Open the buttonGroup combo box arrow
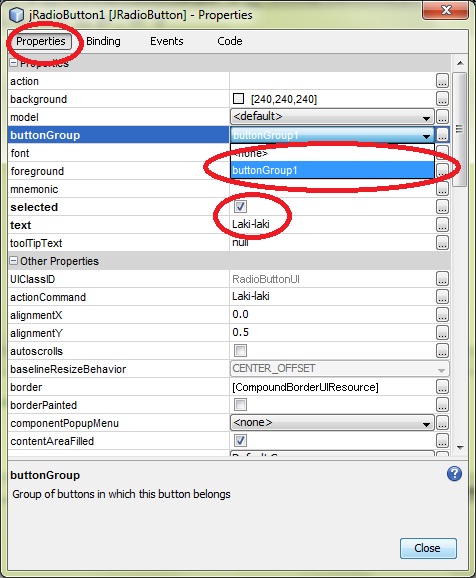The width and height of the screenshot is (476, 578). click(427, 136)
